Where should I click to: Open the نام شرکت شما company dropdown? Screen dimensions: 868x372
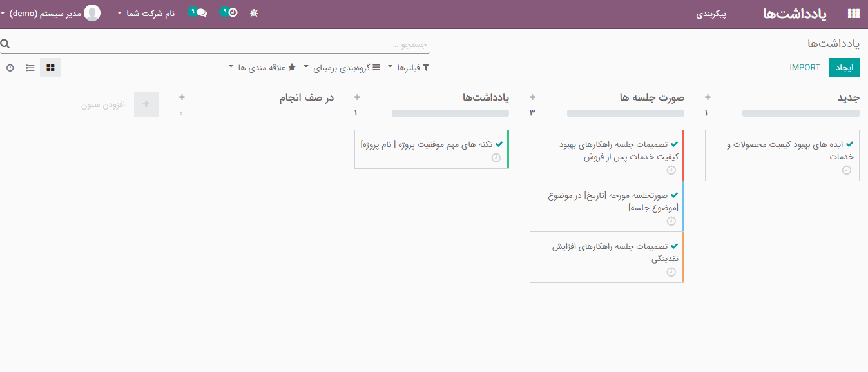(146, 13)
